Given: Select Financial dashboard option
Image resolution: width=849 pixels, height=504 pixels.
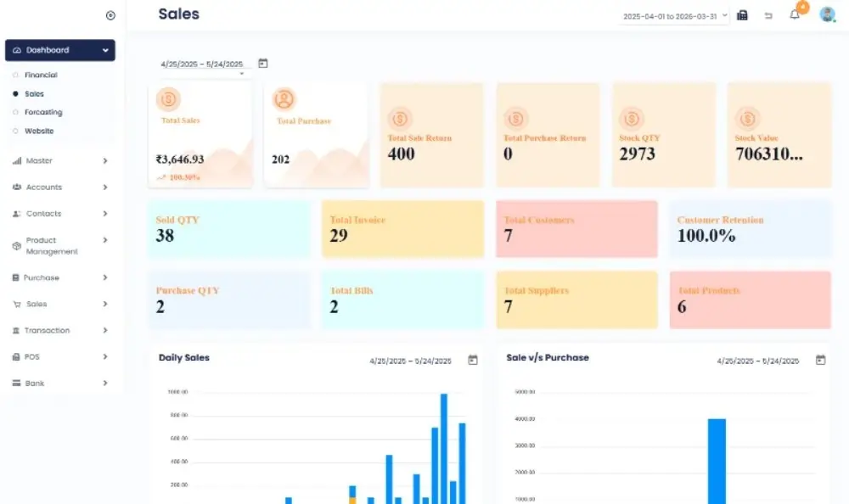Looking at the screenshot, I should (x=41, y=76).
